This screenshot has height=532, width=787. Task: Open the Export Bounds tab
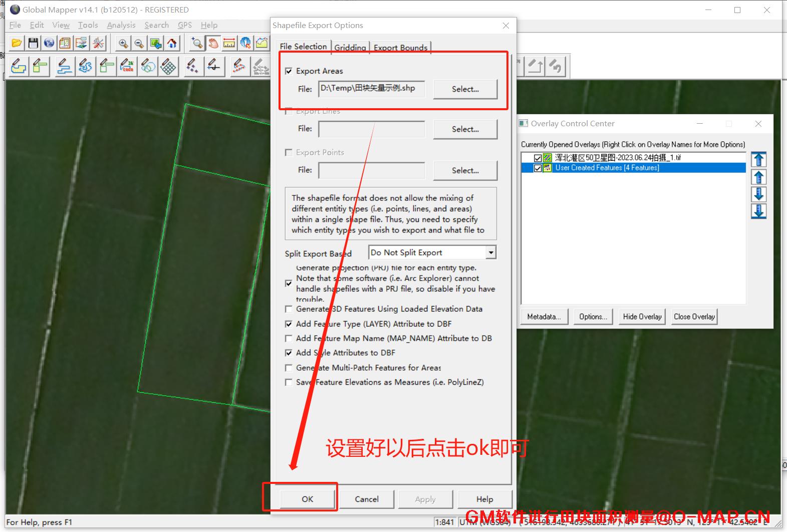pyautogui.click(x=400, y=48)
